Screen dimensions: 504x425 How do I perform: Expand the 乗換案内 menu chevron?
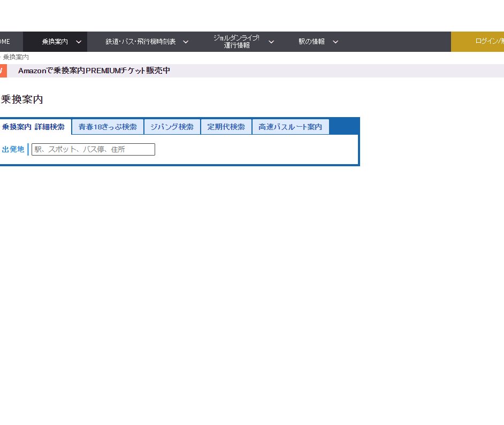tap(79, 42)
